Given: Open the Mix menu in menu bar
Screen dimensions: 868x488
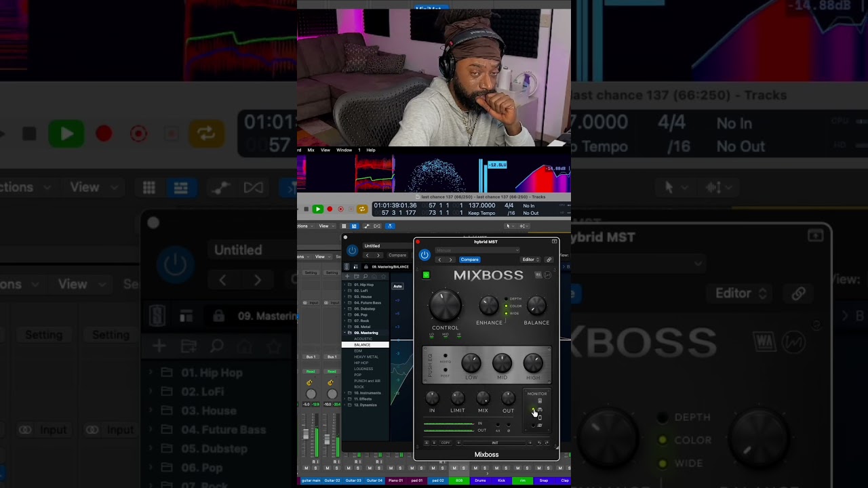Looking at the screenshot, I should [311, 150].
